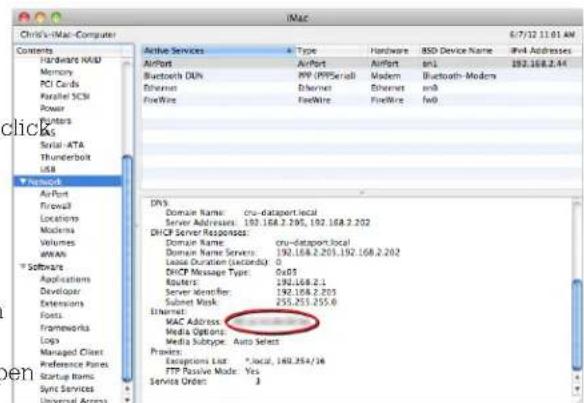
Task: Click the DNS Domain Name cru-dataport.local
Action: [x=280, y=212]
